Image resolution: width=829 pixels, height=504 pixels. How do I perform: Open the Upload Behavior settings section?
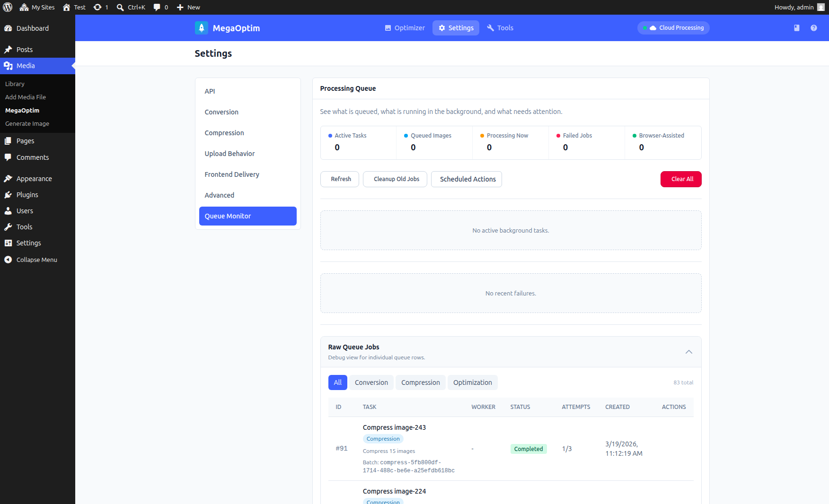(248, 154)
